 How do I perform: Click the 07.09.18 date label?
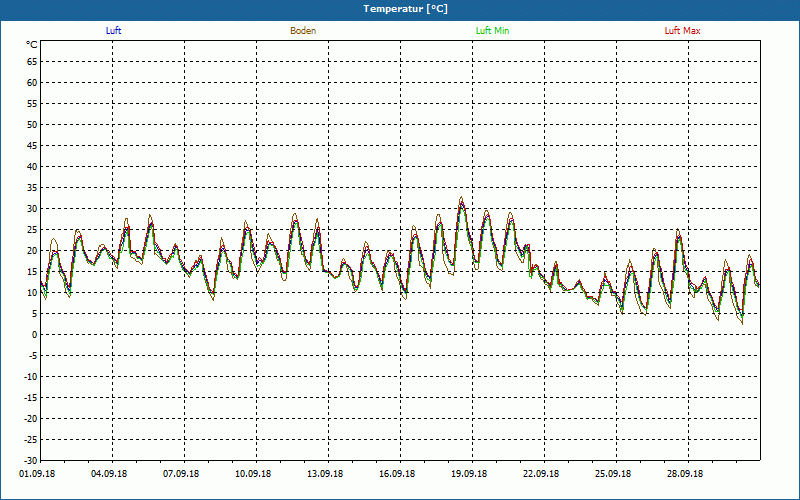[181, 474]
